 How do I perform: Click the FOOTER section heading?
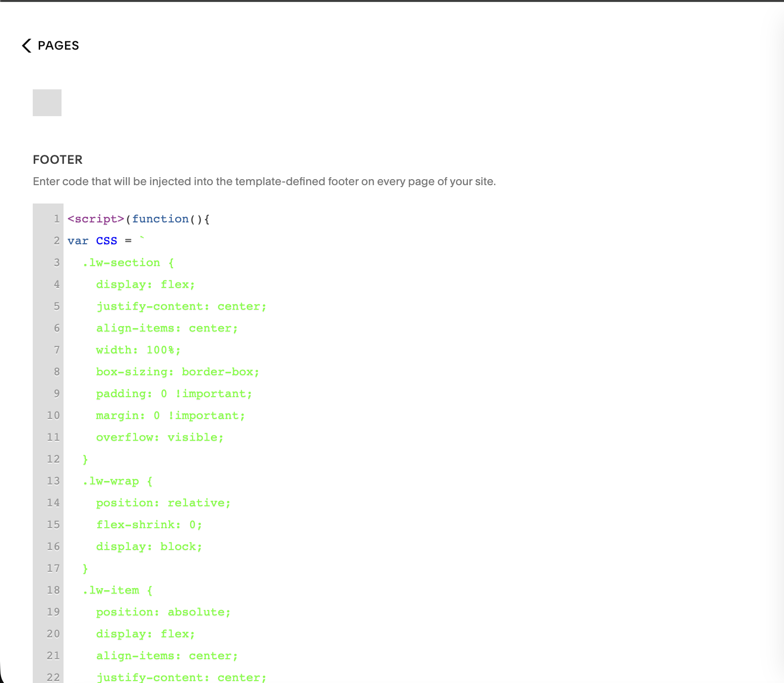(58, 160)
